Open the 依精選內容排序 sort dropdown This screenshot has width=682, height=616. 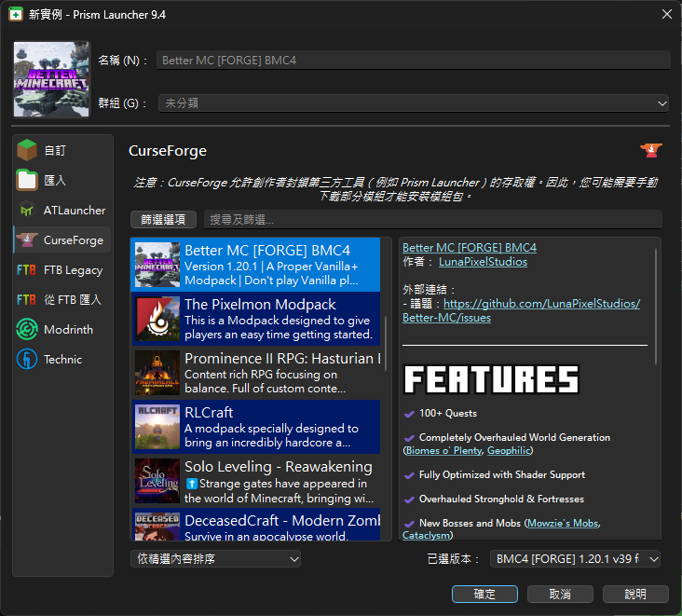click(215, 559)
